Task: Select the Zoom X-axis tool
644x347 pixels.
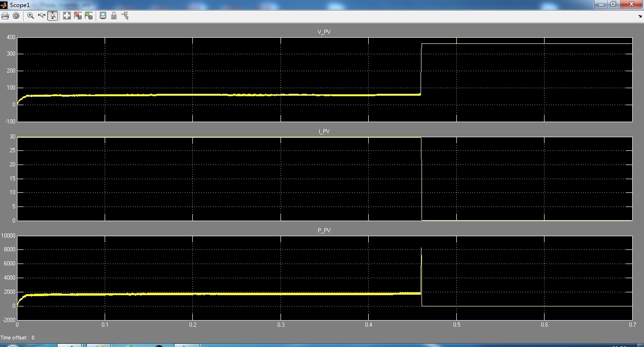Action: [x=41, y=16]
